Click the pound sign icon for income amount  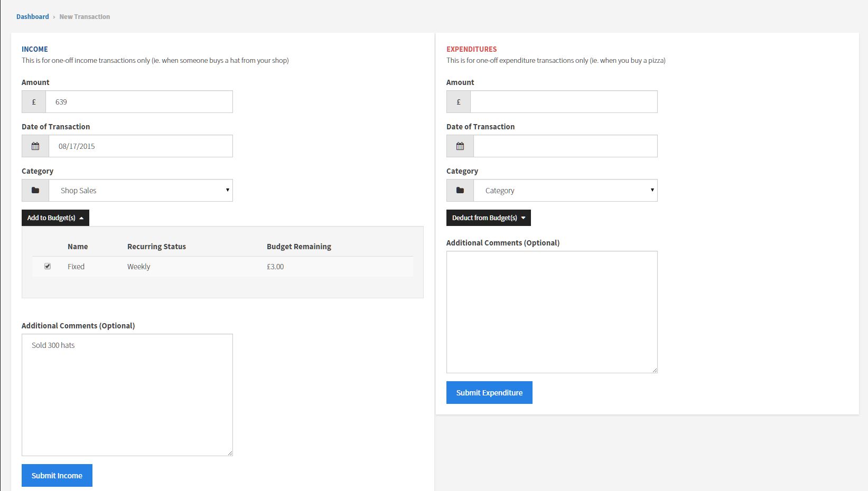coord(34,102)
